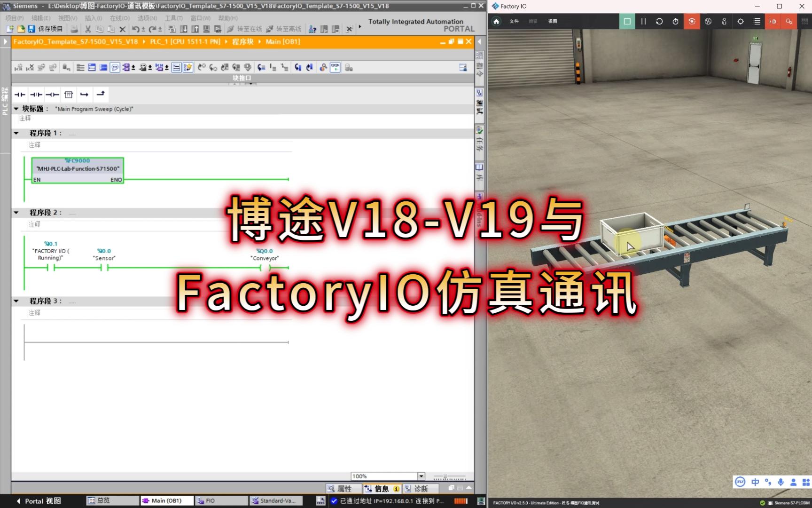Viewport: 812px width, 508px height.
Task: Click the 程序块 breadcrumb
Action: pos(243,42)
